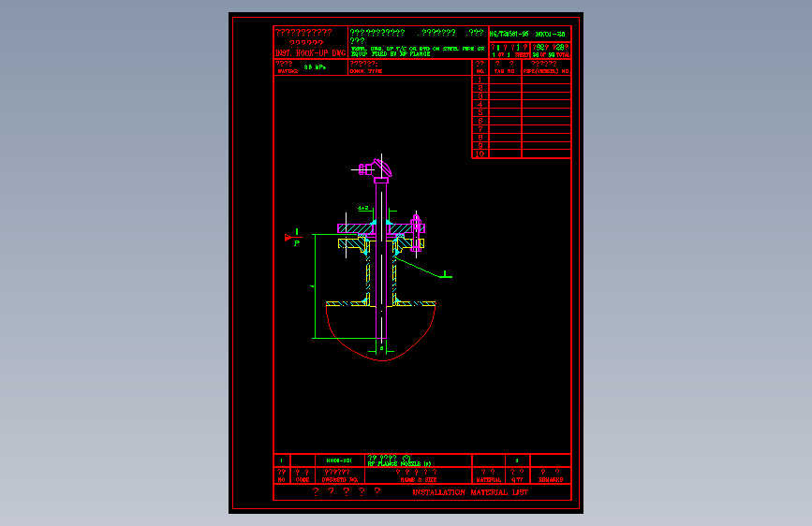Click the 'CONN. TYPE' label
Screen dimensions: 812x526
pos(366,71)
